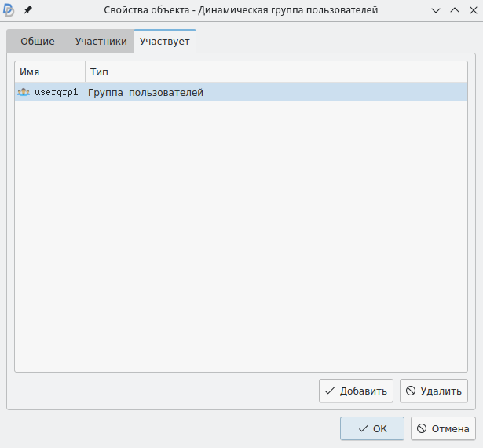
Task: Minimize the properties dialog window
Action: coord(437,10)
